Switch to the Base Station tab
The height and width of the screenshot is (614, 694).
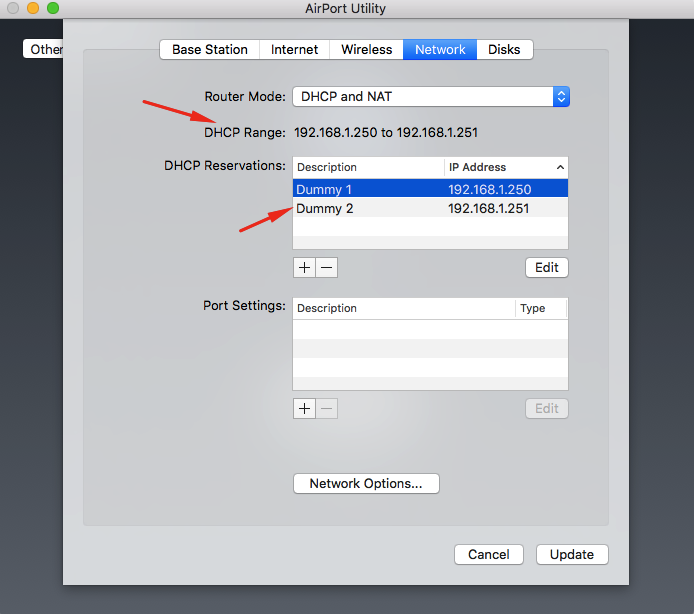coord(209,50)
